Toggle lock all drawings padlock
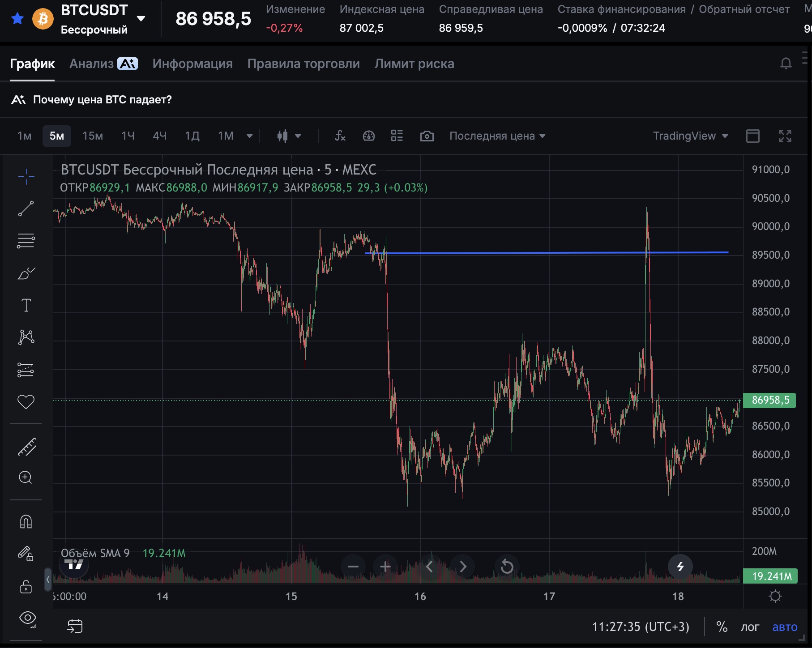The height and width of the screenshot is (648, 812). point(26,586)
